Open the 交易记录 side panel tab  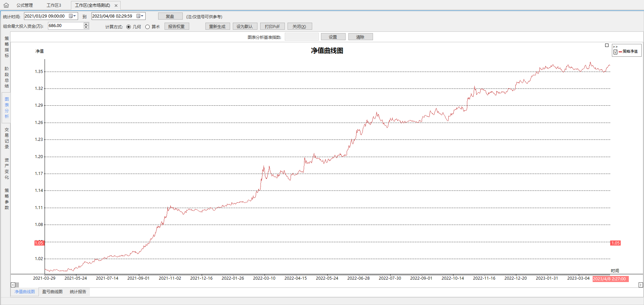7,138
